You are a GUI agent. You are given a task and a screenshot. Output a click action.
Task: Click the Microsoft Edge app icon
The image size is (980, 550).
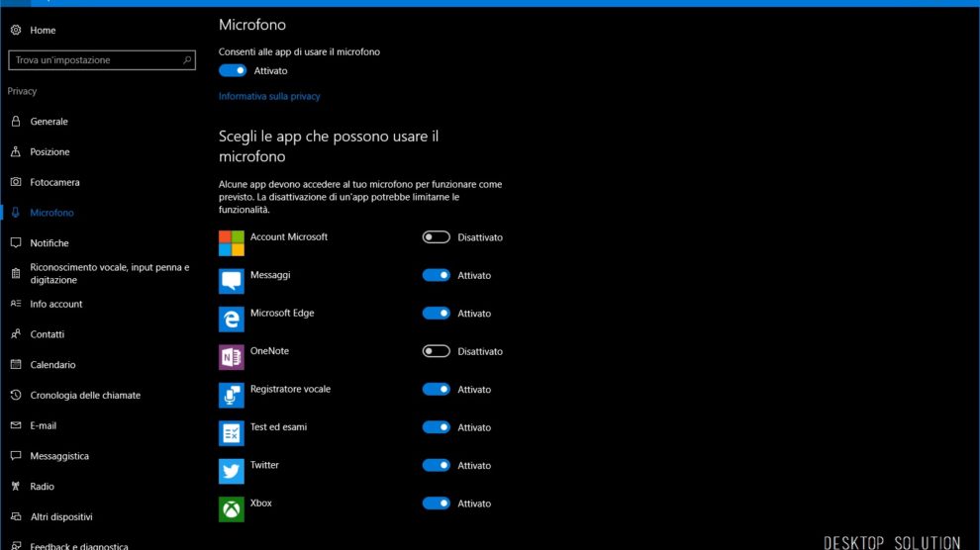pyautogui.click(x=232, y=319)
